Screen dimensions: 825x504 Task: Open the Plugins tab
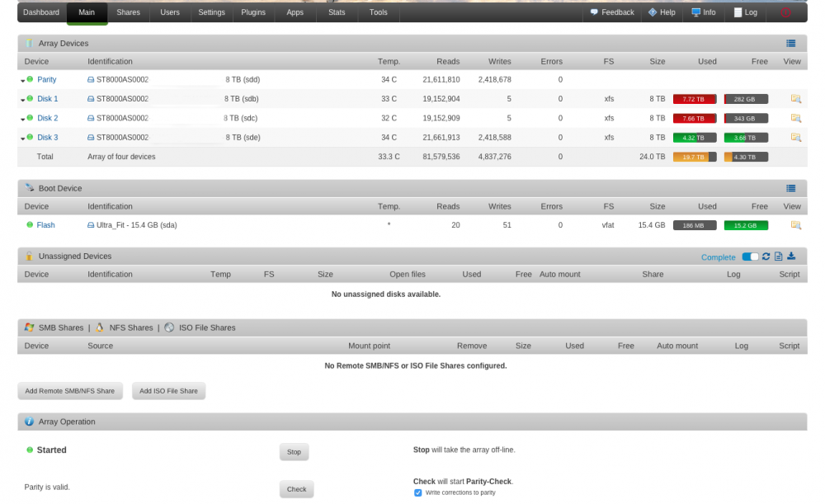coord(253,12)
